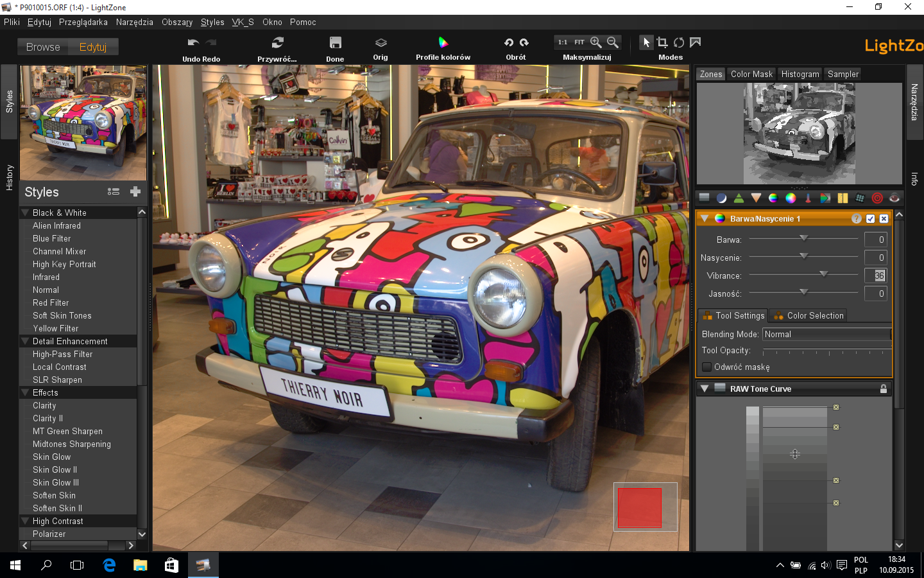Disable the Barwa/Nasycenie 1 tool checkbox
924x578 pixels.
coord(871,218)
